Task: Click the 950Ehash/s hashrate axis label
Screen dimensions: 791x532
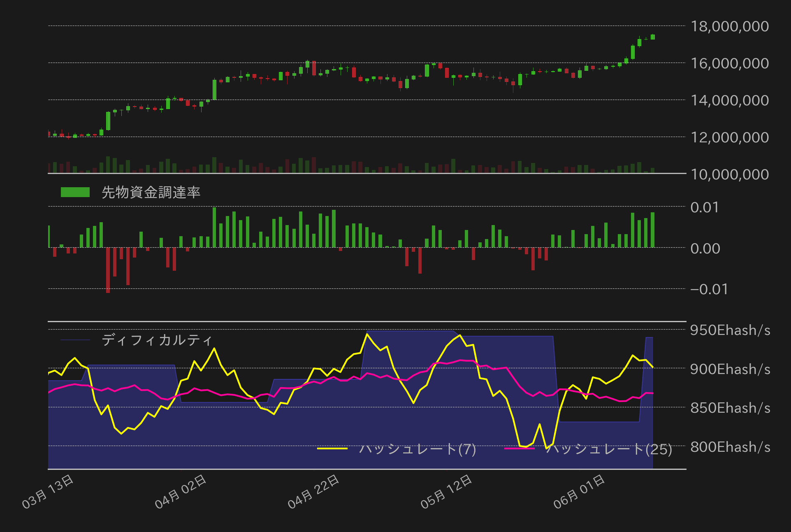Action: pos(730,330)
